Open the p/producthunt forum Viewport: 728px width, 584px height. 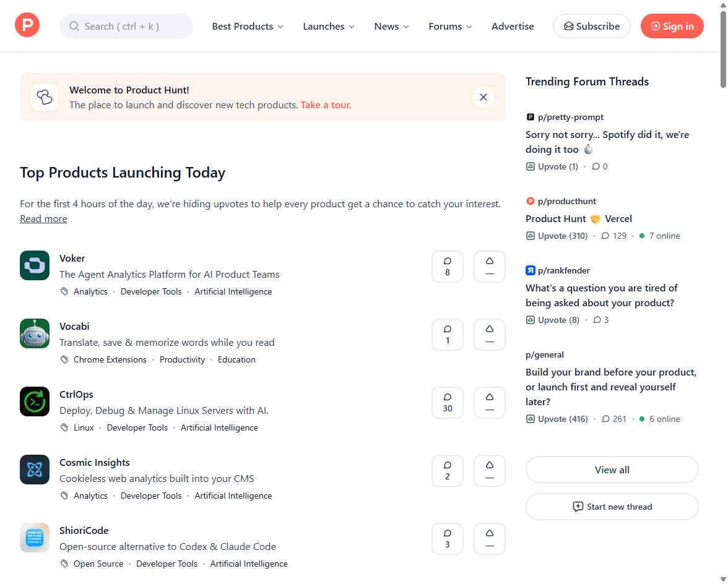tap(561, 201)
